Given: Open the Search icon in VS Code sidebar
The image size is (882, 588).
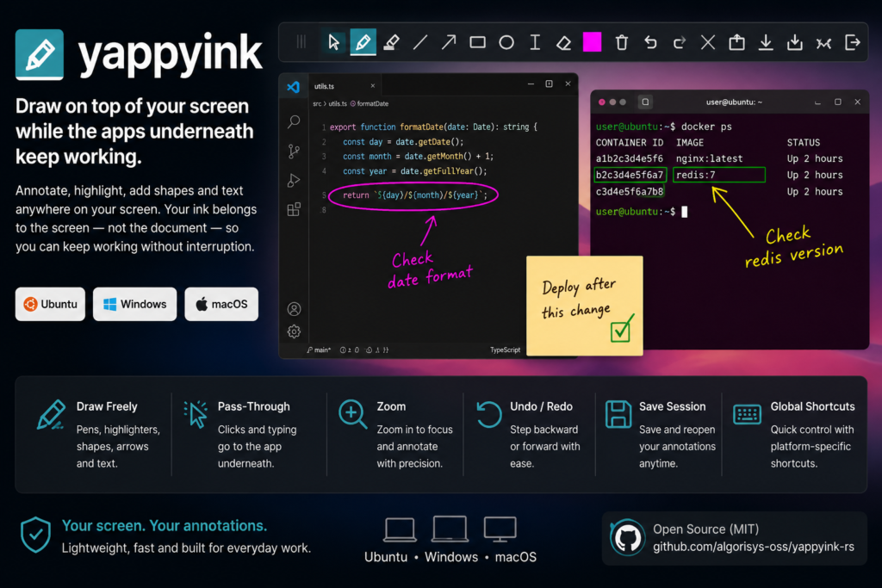Looking at the screenshot, I should 294,121.
